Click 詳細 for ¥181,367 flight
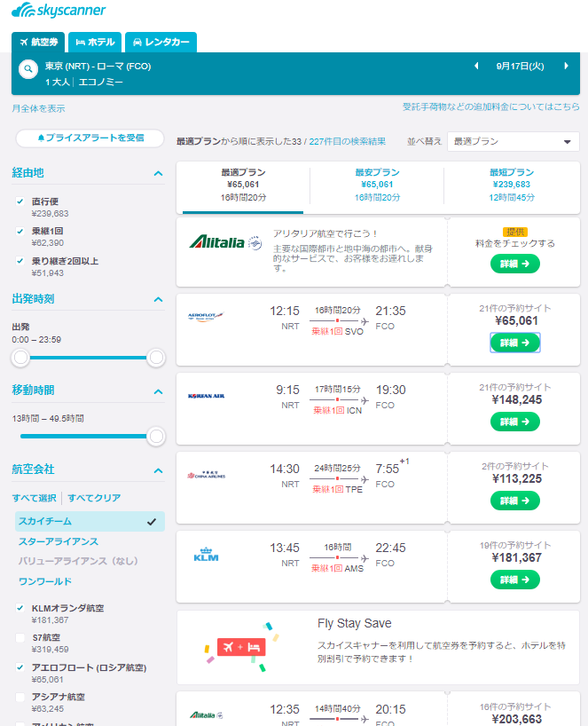 point(515,580)
